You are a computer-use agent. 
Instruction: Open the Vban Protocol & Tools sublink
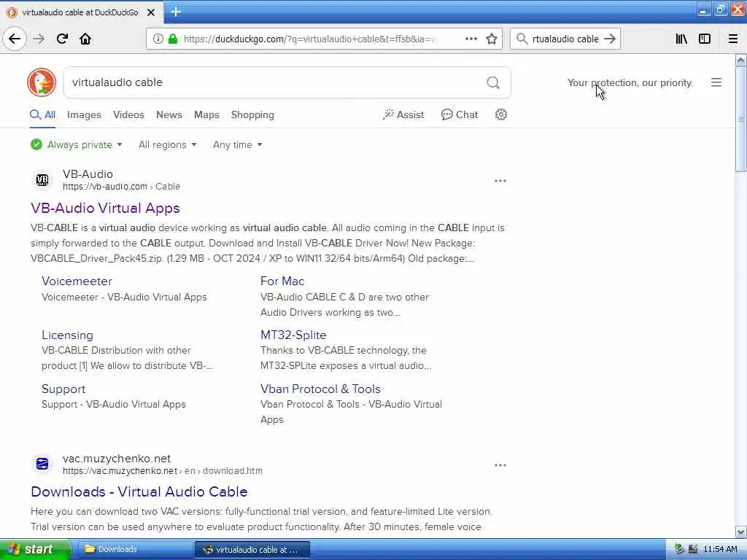point(320,389)
